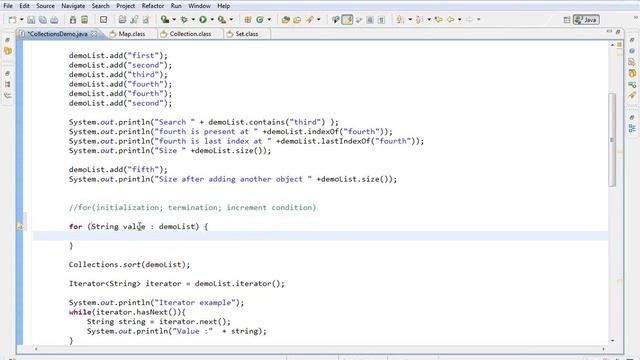Image resolution: width=640 pixels, height=360 pixels.
Task: Click the empty highlighted line inside for loop
Action: click(x=320, y=236)
